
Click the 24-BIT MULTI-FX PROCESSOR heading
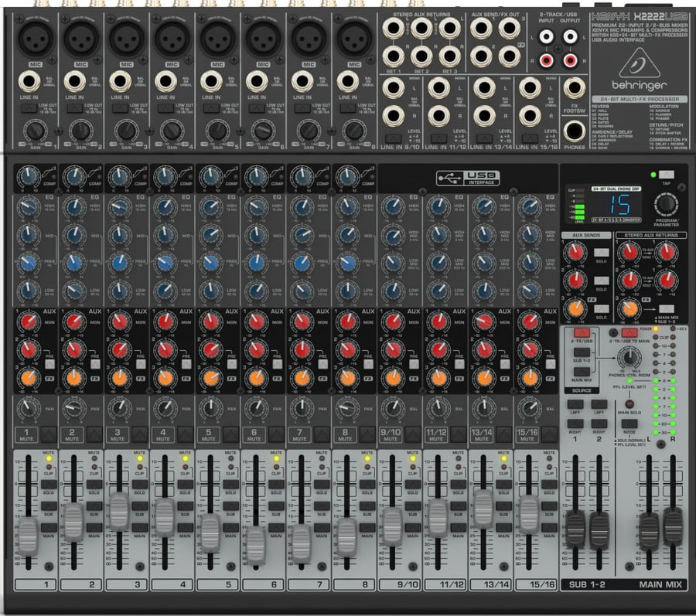tap(640, 100)
